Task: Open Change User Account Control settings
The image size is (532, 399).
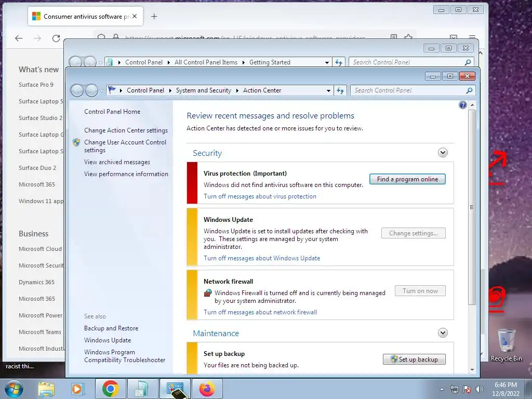Action: pos(125,146)
